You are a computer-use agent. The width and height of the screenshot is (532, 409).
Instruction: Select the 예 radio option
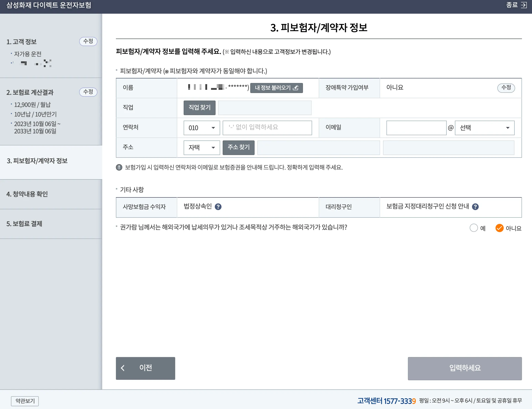474,228
